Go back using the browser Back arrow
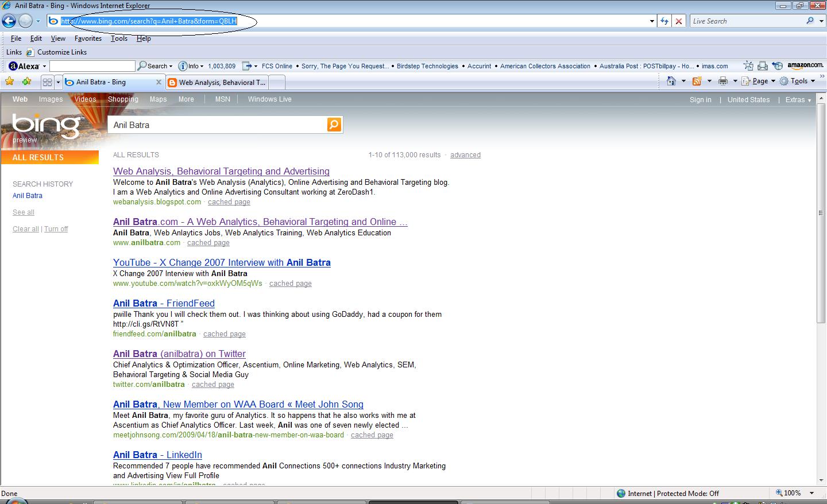This screenshot has width=827, height=504. point(9,21)
